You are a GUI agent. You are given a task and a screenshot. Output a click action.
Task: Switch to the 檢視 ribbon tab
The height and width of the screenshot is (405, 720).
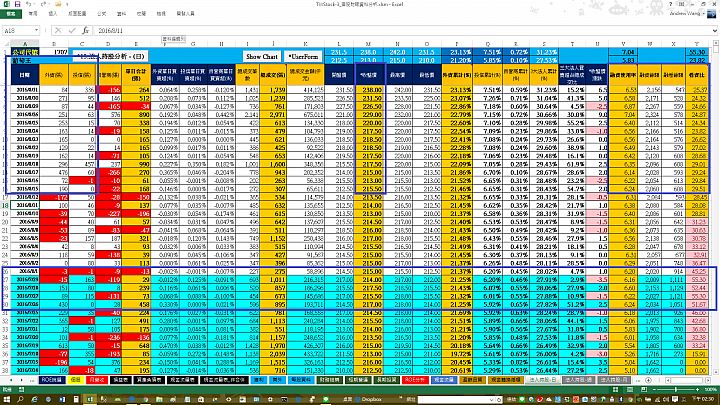tap(161, 14)
